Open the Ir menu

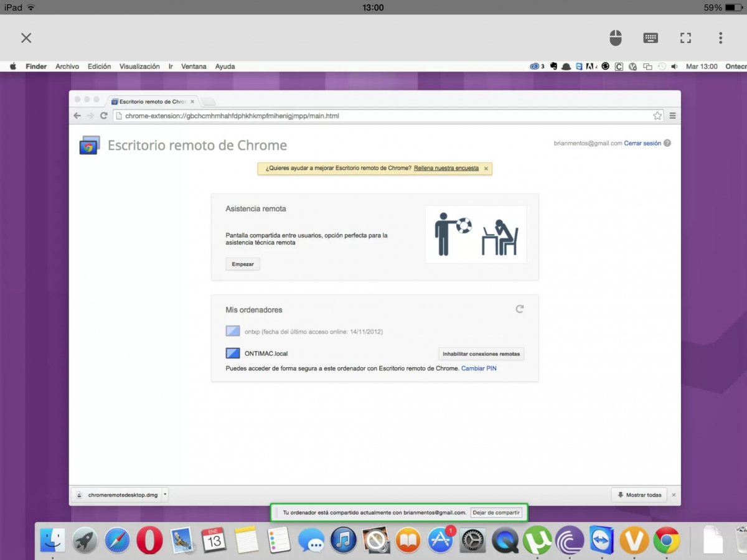(x=171, y=67)
